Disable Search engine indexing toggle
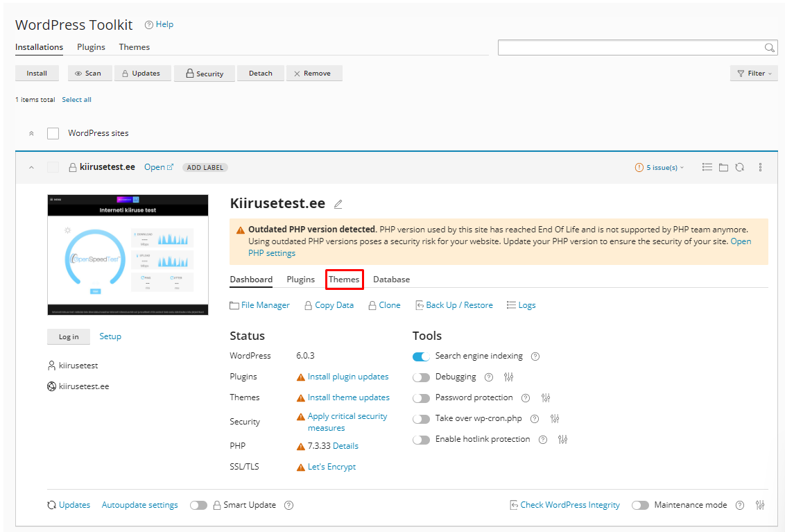 point(421,357)
